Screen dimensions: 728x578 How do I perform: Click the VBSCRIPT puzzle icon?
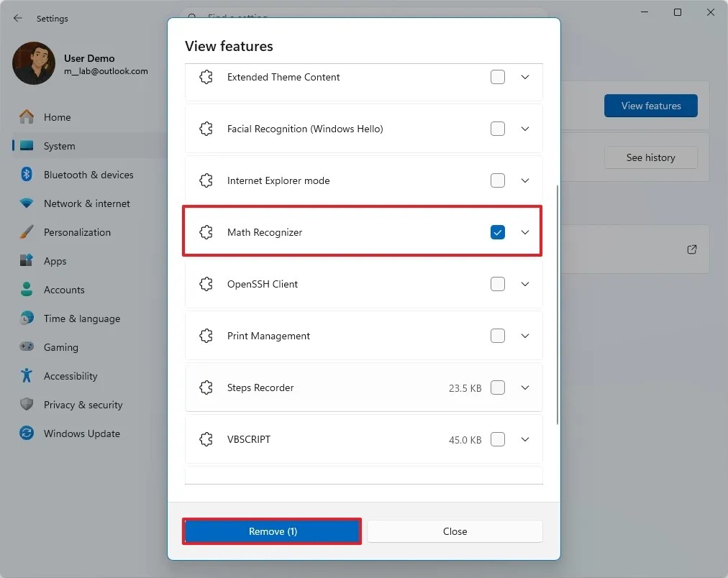pyautogui.click(x=206, y=439)
